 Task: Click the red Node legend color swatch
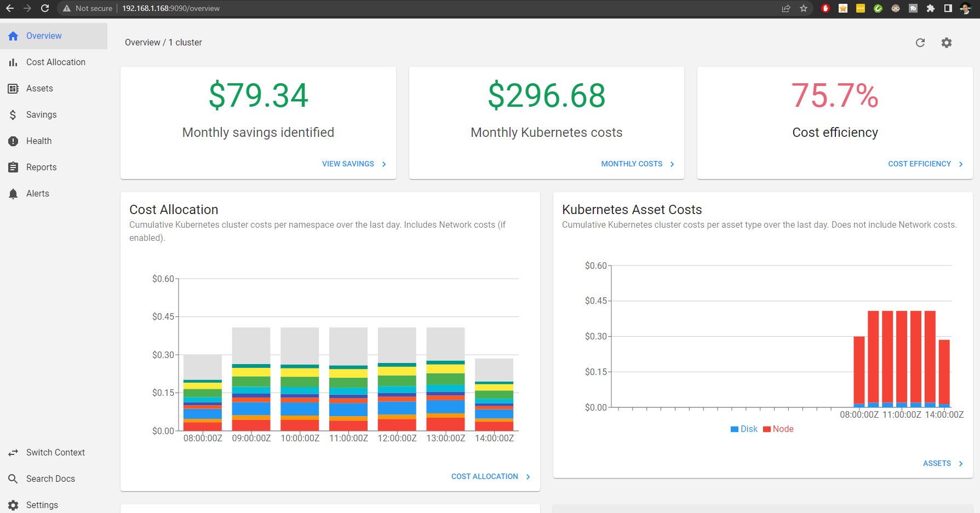click(767, 430)
